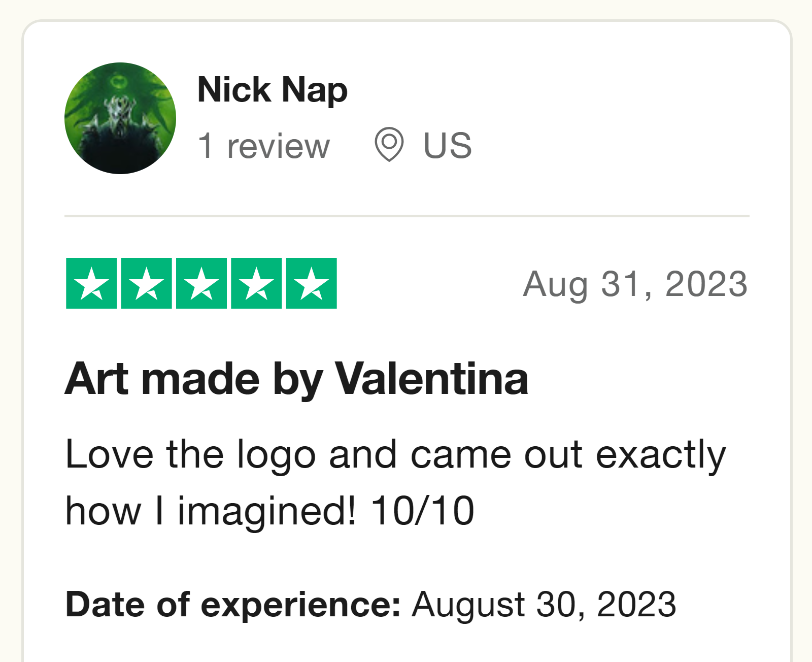The width and height of the screenshot is (812, 662).
Task: Open Nick Nap's profile avatar image
Action: [120, 117]
